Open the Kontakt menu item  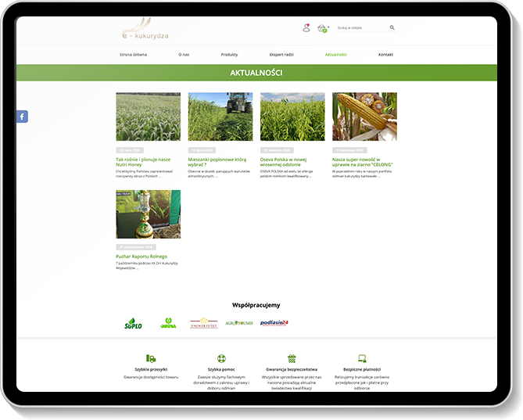click(385, 55)
